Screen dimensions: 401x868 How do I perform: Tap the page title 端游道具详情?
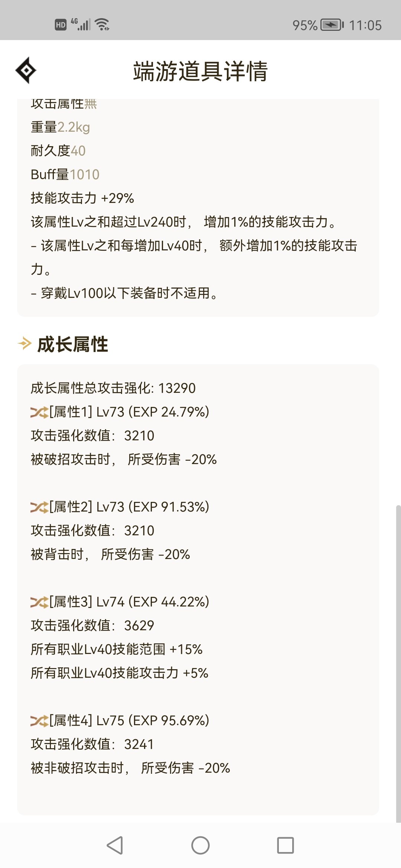click(x=200, y=71)
